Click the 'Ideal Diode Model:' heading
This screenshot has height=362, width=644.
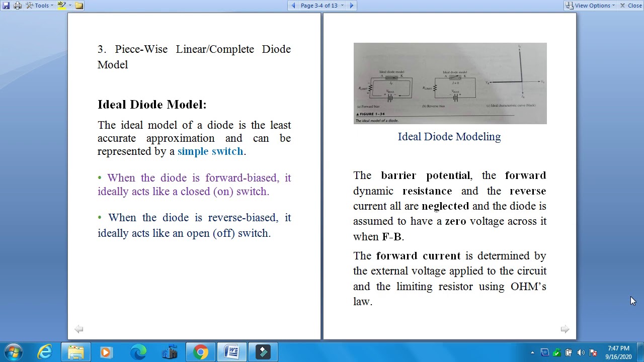tap(152, 105)
